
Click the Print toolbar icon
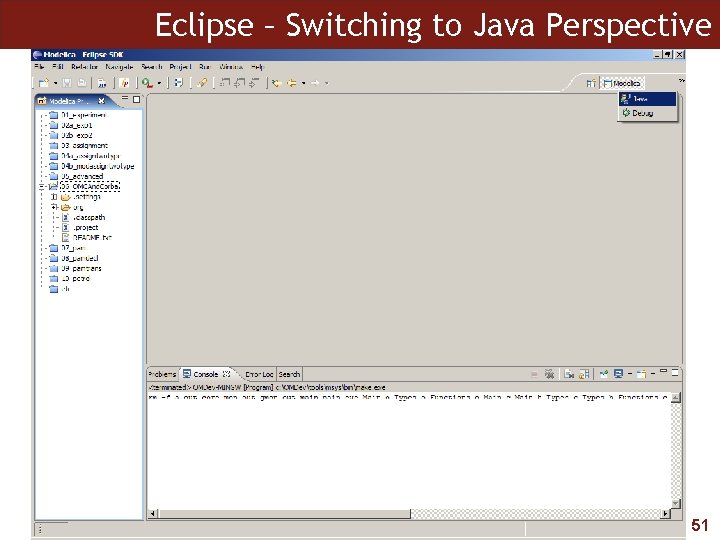pos(82,83)
